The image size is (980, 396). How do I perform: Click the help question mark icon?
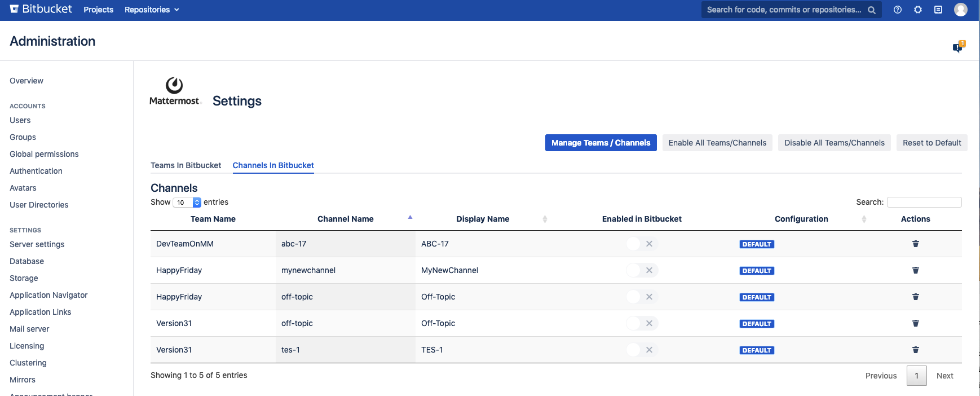[898, 10]
